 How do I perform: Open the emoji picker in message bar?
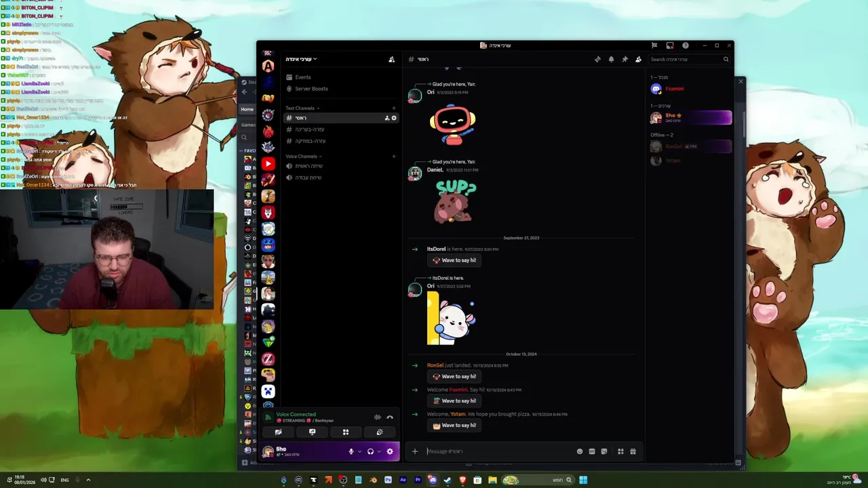pyautogui.click(x=580, y=451)
